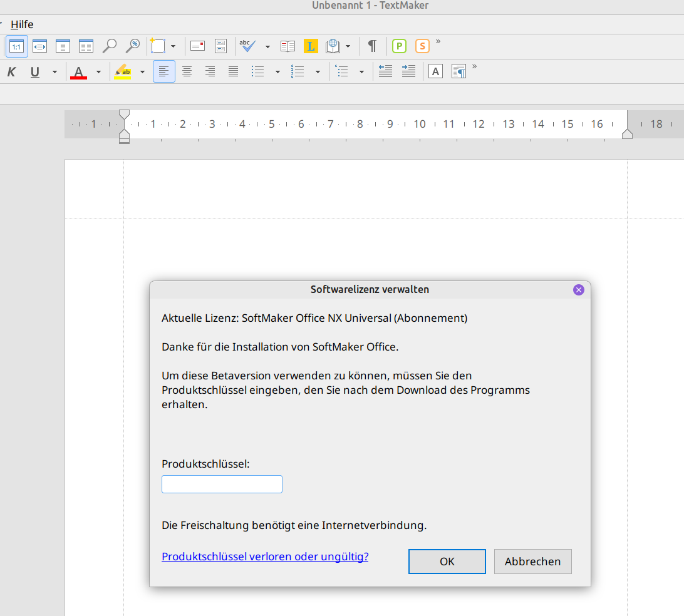
Task: Launch Presentations via orange S icon
Action: [422, 46]
